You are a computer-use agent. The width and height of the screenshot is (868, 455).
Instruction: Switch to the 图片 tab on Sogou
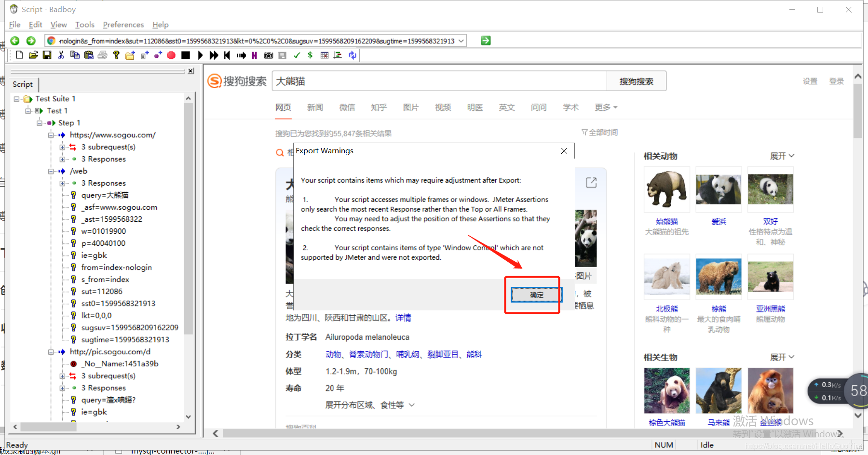tap(411, 107)
